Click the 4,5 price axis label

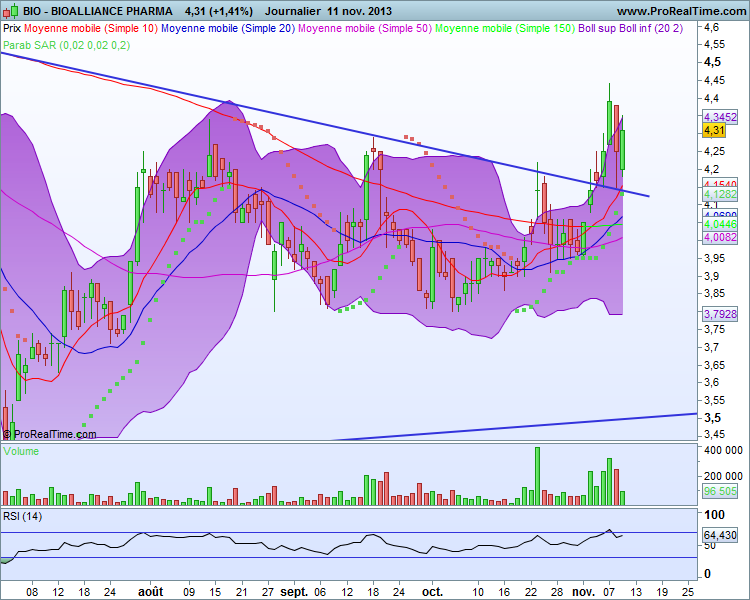(712, 62)
